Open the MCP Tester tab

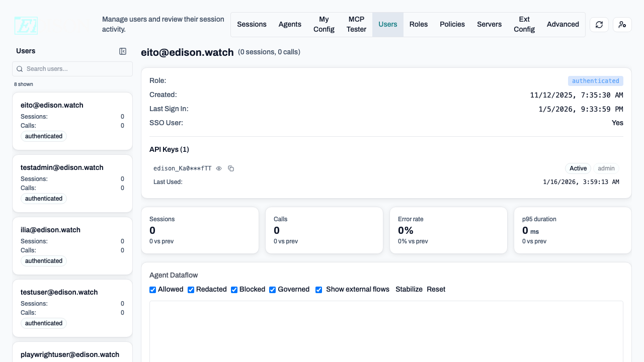tap(356, 24)
